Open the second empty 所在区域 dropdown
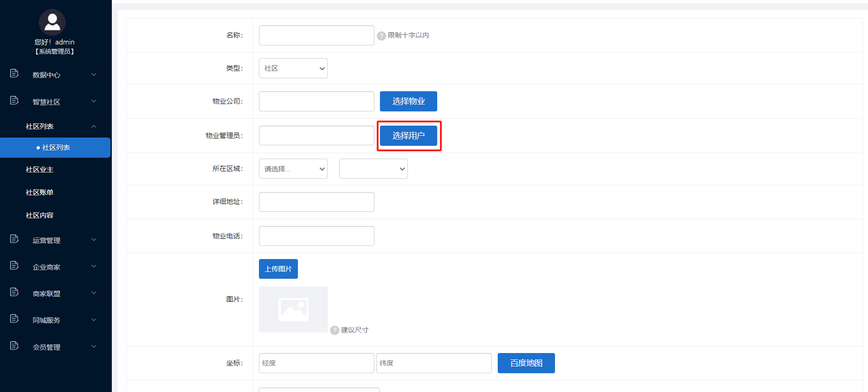Screen dimensions: 868x392 pos(373,169)
